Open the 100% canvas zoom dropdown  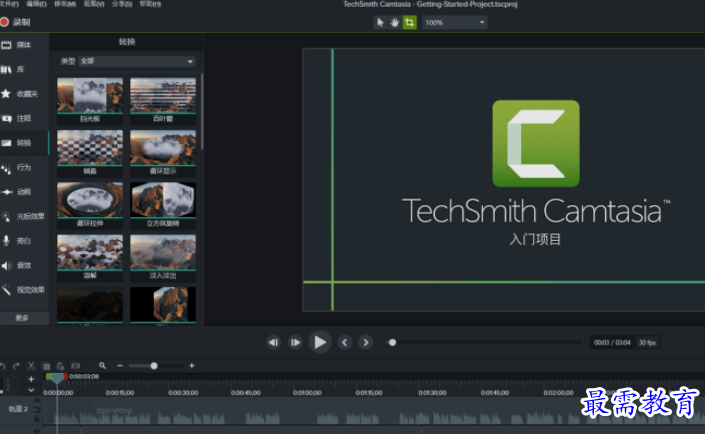tap(455, 22)
